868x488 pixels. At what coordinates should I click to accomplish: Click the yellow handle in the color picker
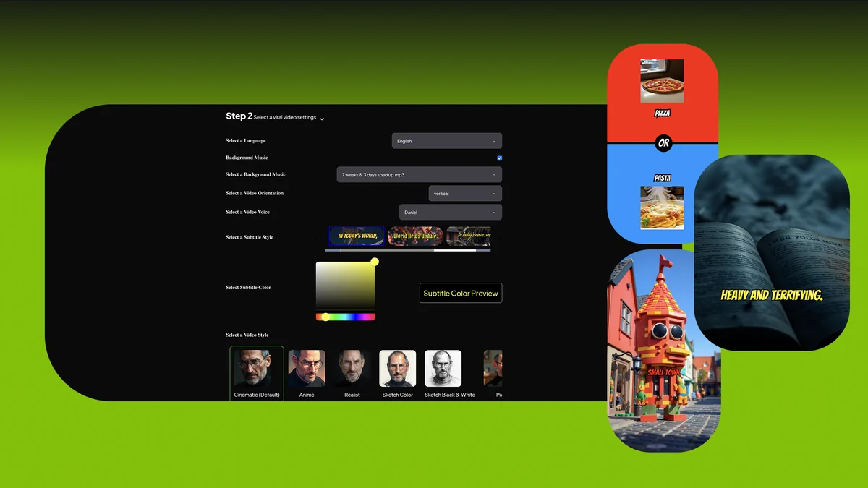375,262
